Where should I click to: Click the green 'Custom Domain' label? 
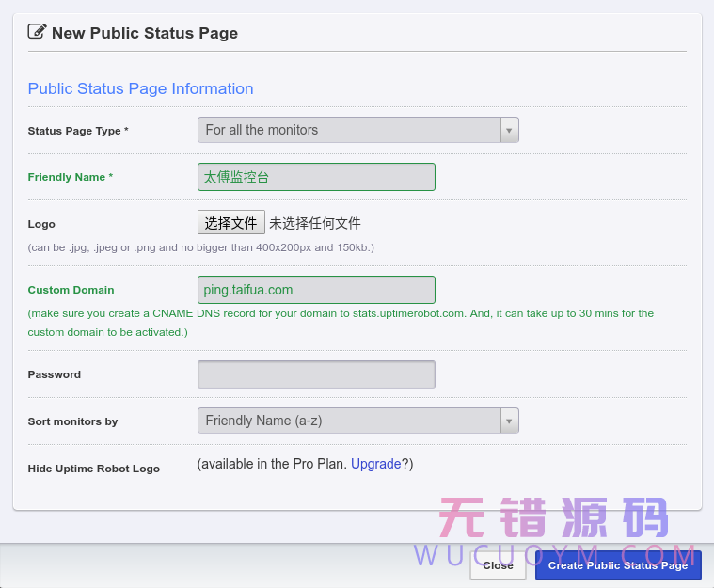pyautogui.click(x=71, y=290)
